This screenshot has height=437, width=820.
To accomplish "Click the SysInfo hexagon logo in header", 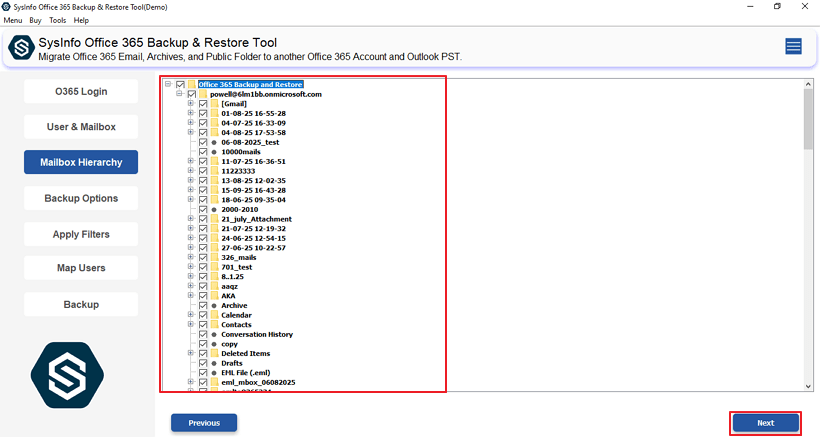I will (x=21, y=48).
